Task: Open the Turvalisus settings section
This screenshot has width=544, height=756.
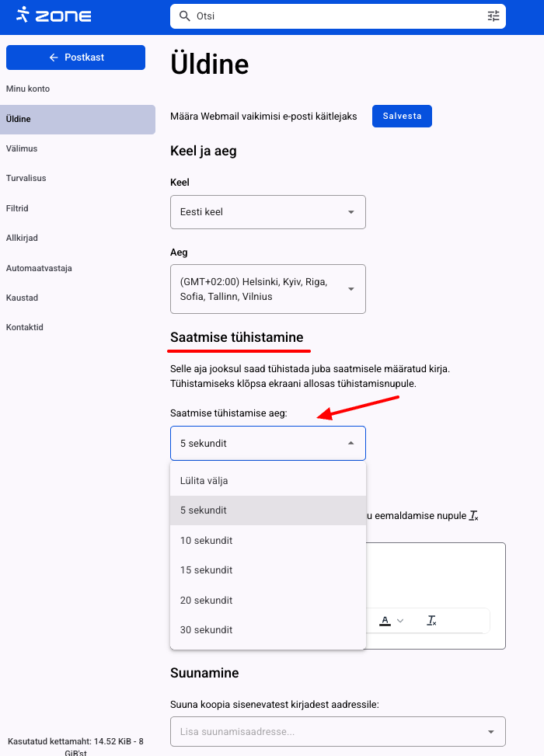Action: pos(26,179)
